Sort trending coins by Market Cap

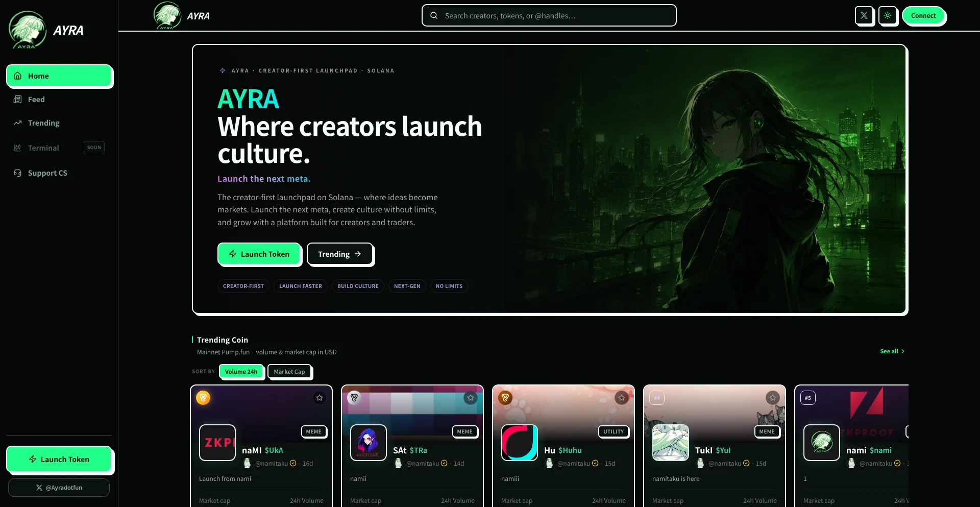(289, 372)
